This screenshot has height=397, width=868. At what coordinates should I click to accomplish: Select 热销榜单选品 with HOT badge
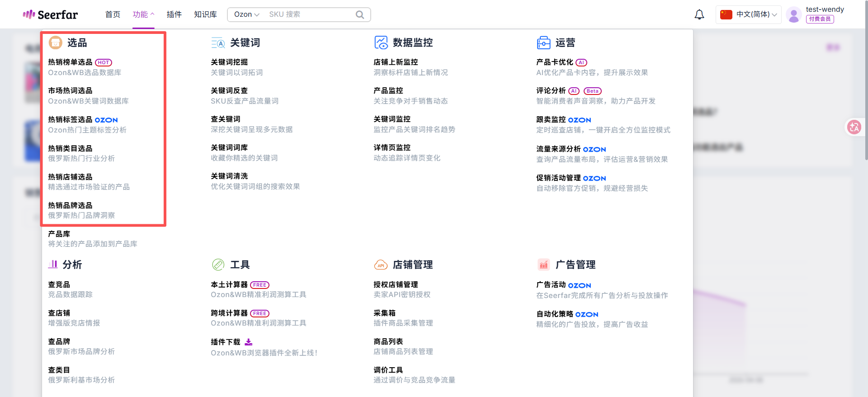71,62
